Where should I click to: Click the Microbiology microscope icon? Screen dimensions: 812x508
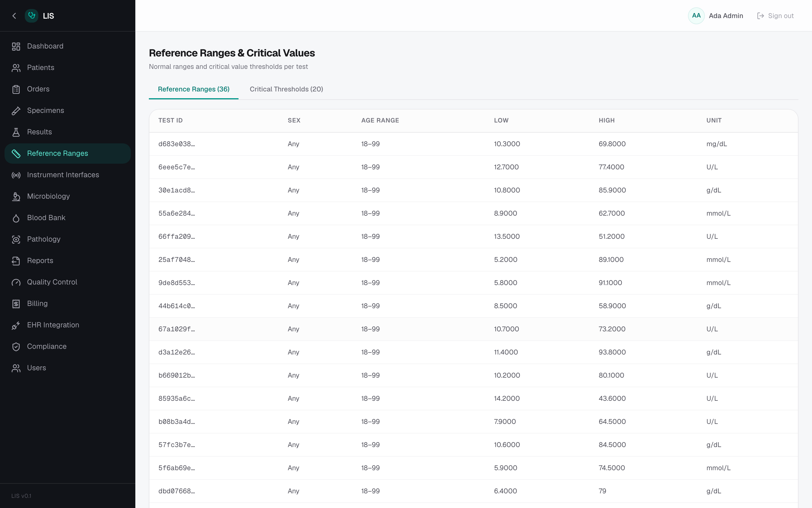(16, 196)
